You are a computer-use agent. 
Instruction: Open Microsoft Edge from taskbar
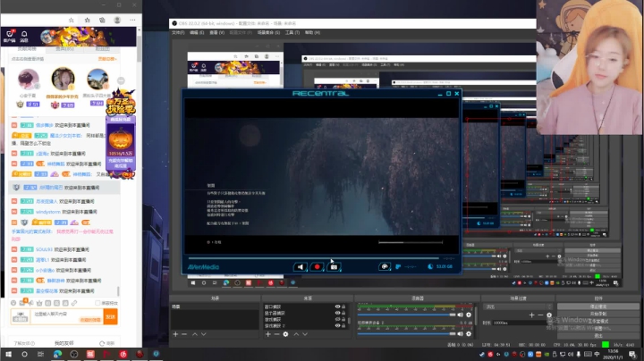coord(57,354)
